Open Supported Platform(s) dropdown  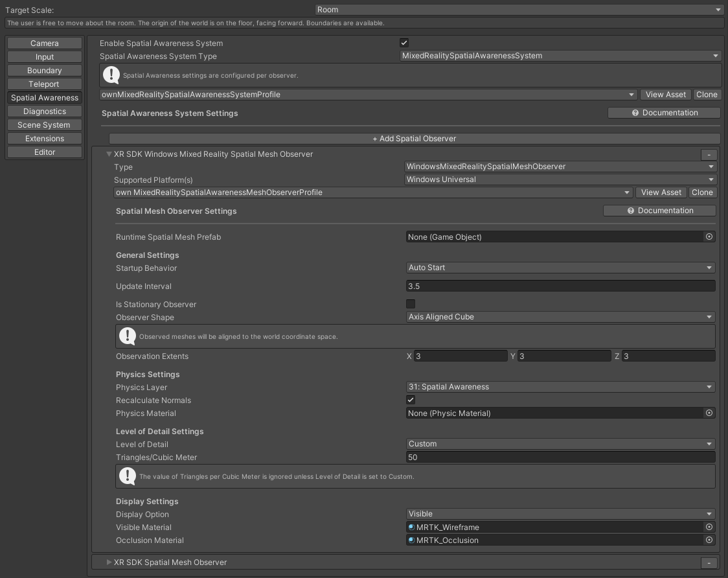[560, 179]
